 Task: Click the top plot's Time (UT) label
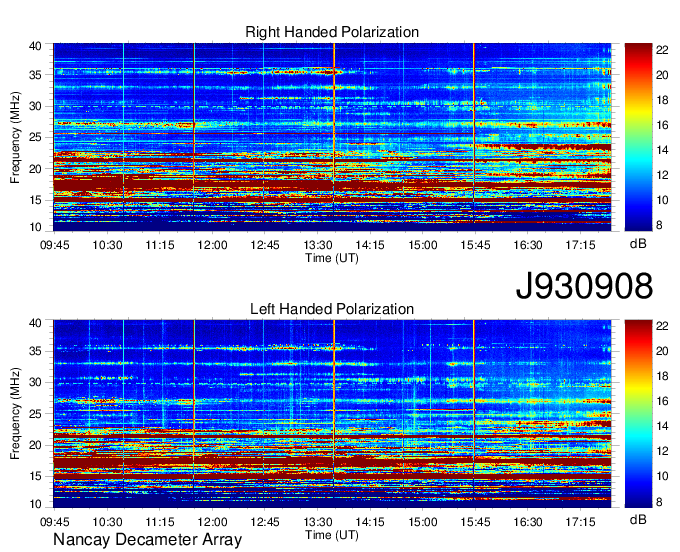point(332,258)
